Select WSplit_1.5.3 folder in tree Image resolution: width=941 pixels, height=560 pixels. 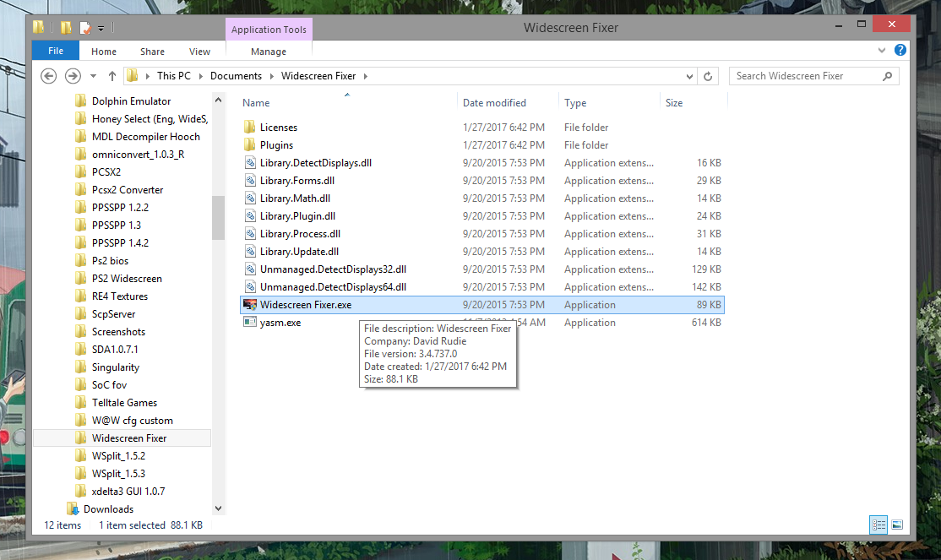tap(118, 474)
